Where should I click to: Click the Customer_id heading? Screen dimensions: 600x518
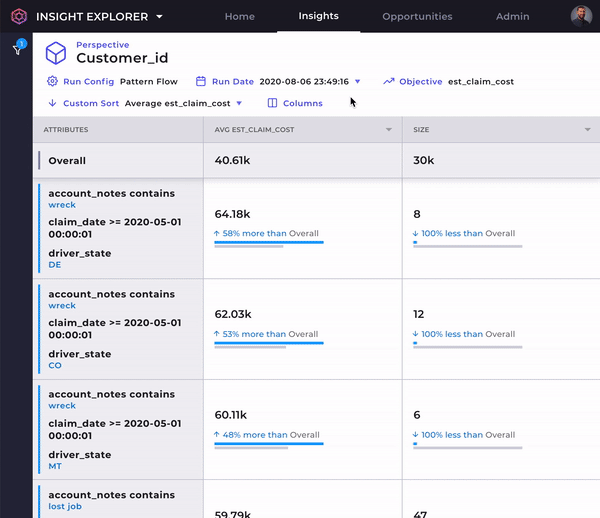click(122, 58)
